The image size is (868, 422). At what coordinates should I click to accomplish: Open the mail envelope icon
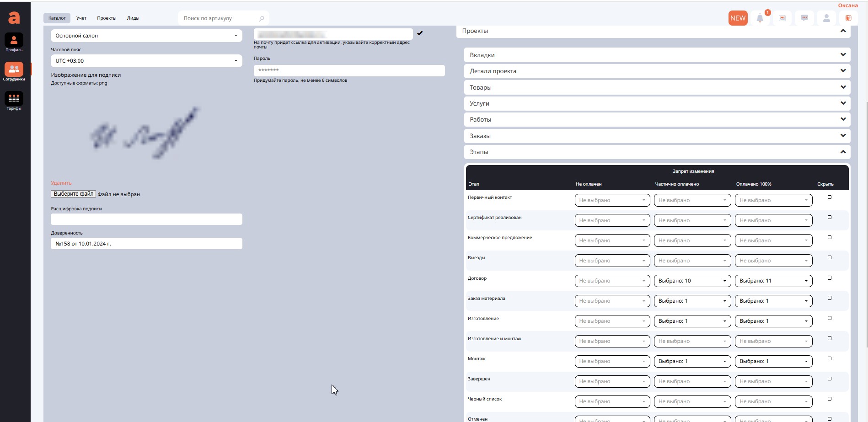(x=782, y=18)
